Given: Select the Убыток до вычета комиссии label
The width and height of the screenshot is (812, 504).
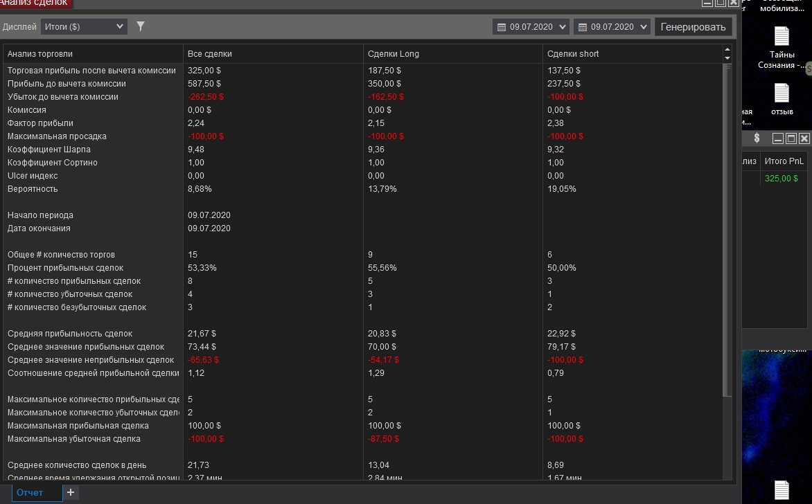Looking at the screenshot, I should [62, 97].
